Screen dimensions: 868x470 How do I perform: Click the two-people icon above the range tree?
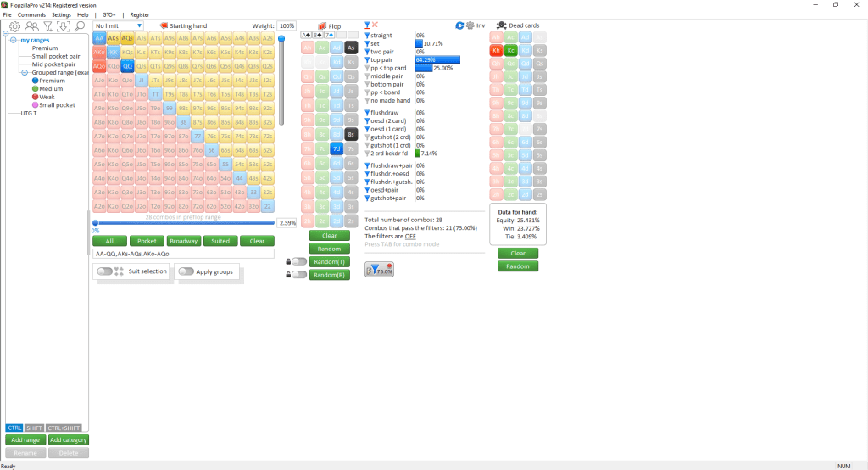click(x=31, y=26)
